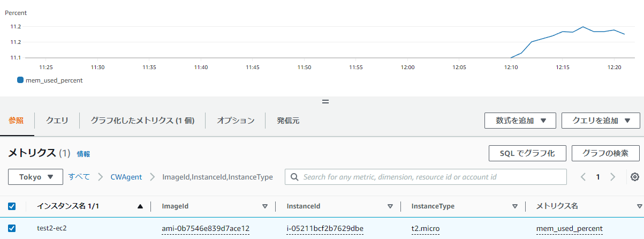Image resolution: width=644 pixels, height=239 pixels.
Task: Sort by instance name ascending arrow
Action: pyautogui.click(x=140, y=206)
